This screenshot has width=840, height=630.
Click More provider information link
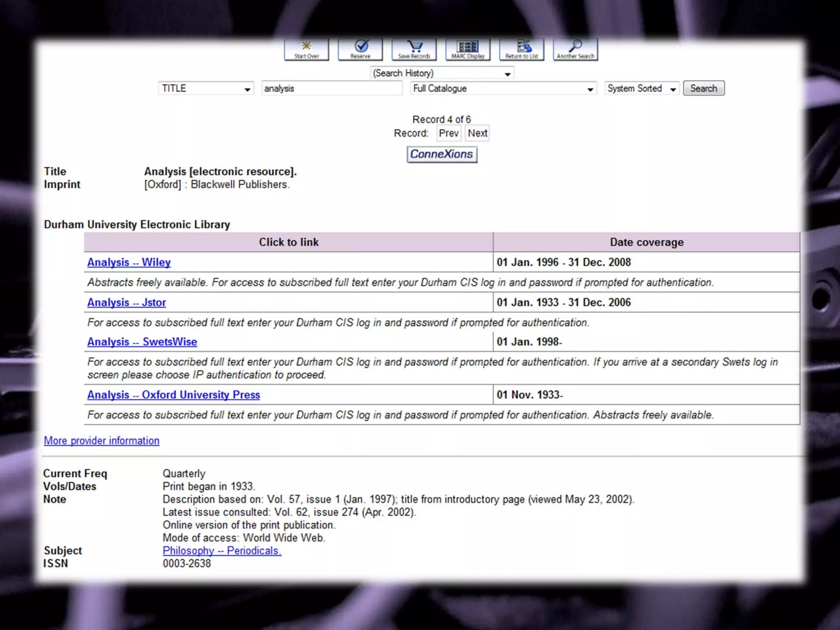(x=101, y=441)
